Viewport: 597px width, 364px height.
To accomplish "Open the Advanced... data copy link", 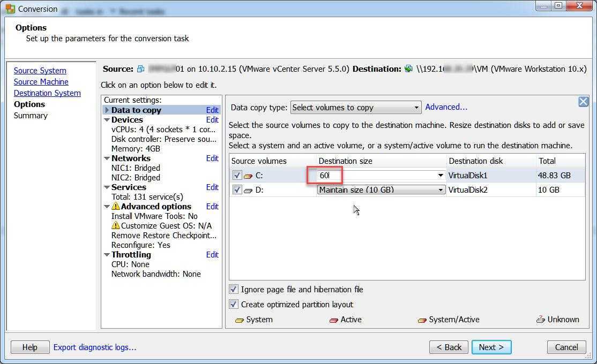I will 446,107.
